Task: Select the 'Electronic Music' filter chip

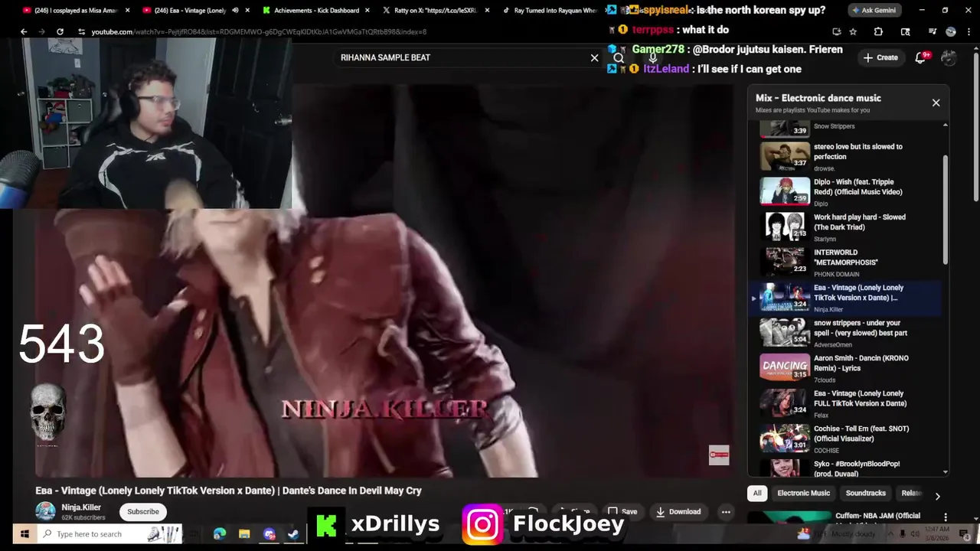Action: point(803,494)
